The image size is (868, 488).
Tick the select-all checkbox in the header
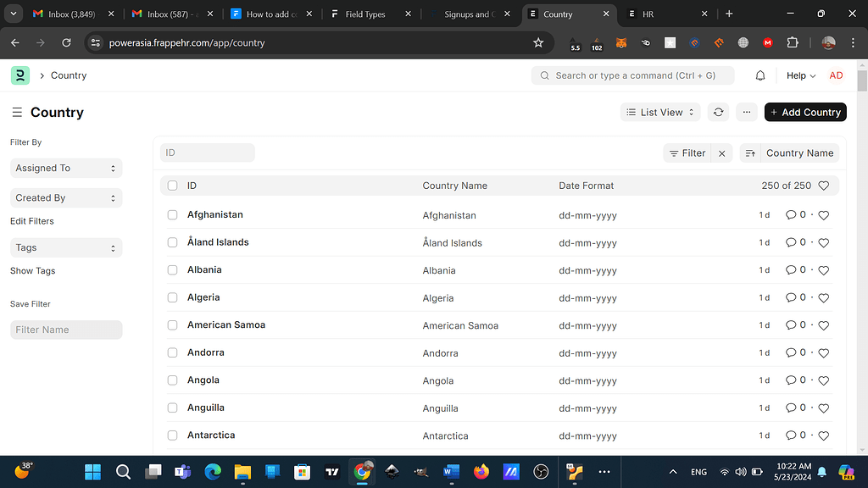[172, 185]
